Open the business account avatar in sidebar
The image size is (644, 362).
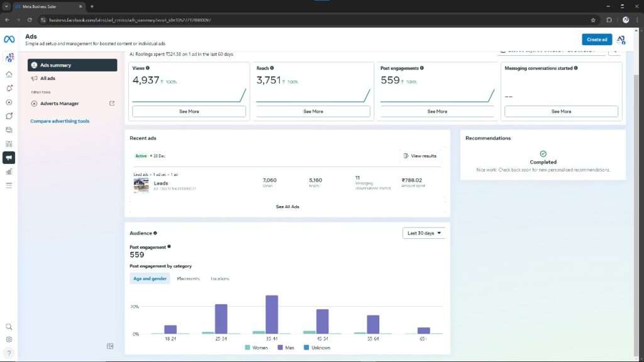point(9,57)
